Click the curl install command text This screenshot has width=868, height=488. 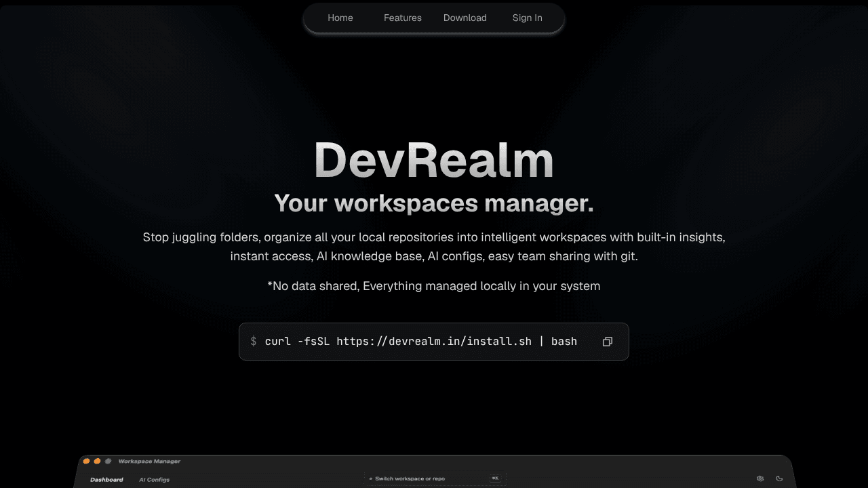(420, 342)
